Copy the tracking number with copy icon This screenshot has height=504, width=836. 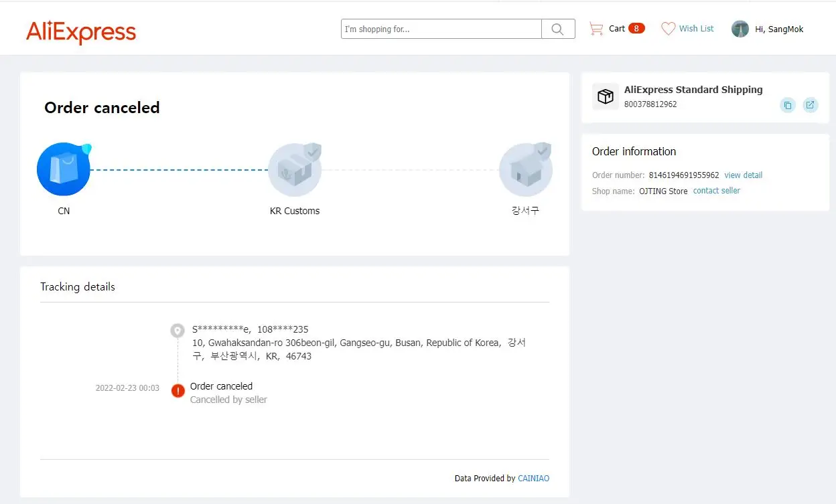point(788,105)
